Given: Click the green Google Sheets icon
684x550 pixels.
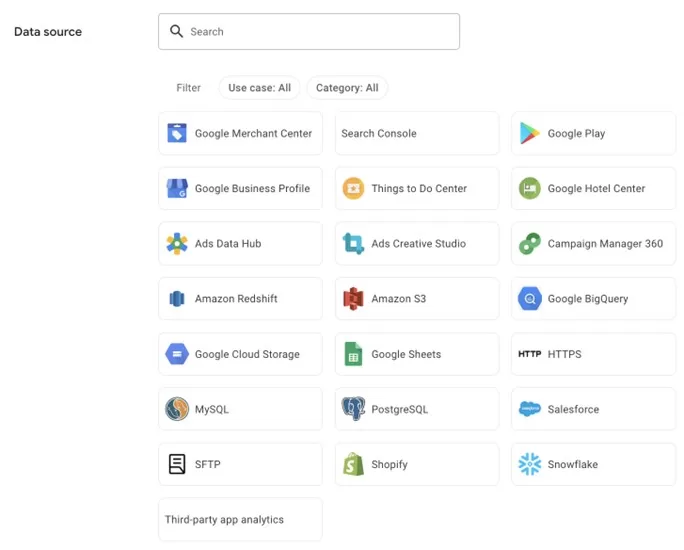Looking at the screenshot, I should [x=353, y=354].
